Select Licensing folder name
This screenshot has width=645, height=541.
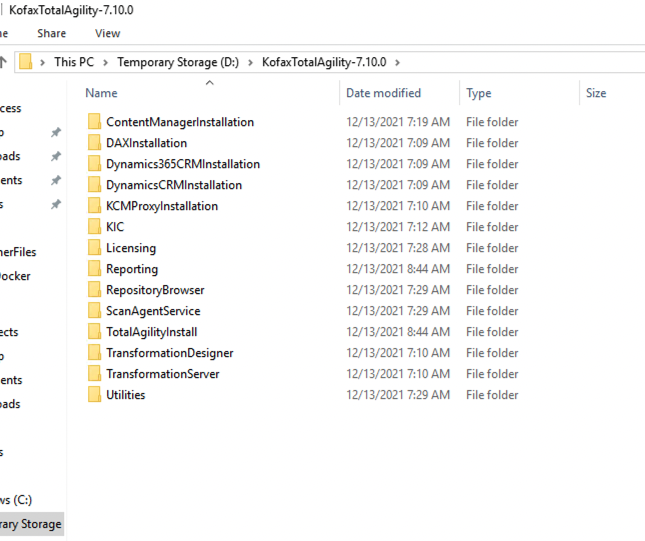[131, 248]
